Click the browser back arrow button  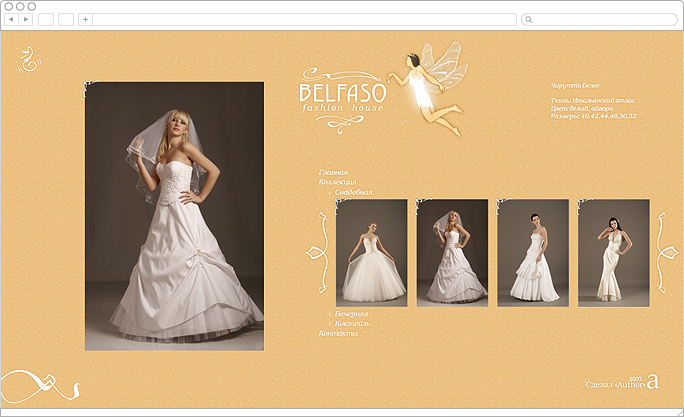(11, 19)
